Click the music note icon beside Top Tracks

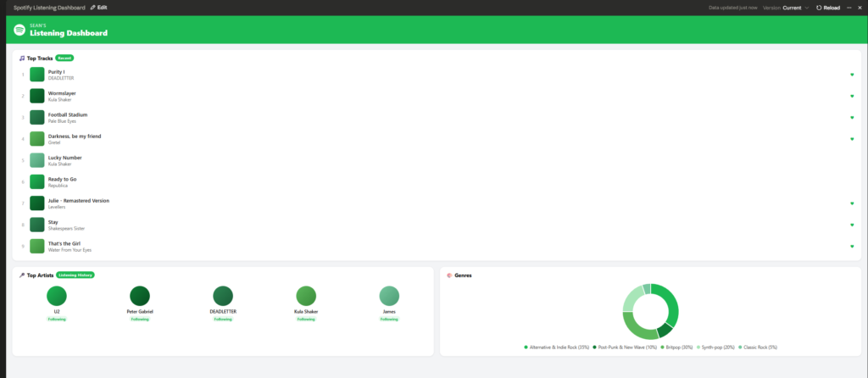click(x=21, y=58)
